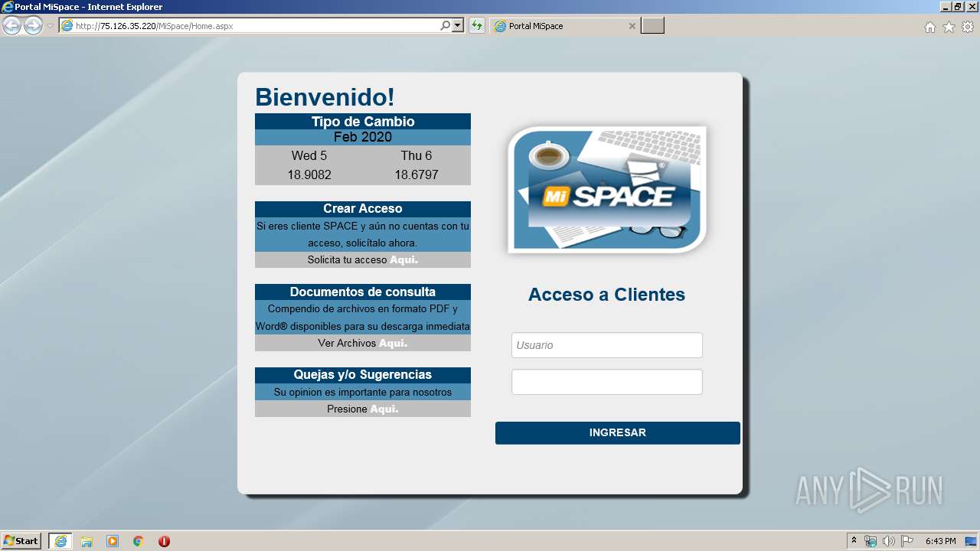Click the browser Forward arrow button
This screenshot has height=551, width=980.
[x=33, y=26]
